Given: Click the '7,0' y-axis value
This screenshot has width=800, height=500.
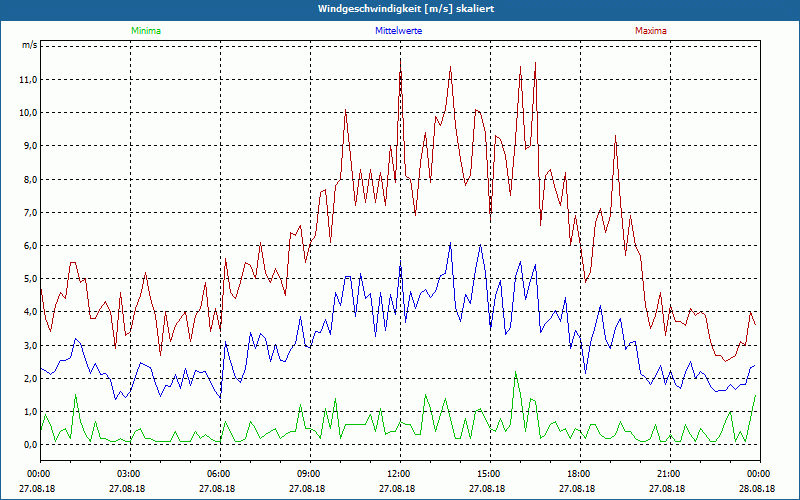Looking at the screenshot, I should coord(30,213).
